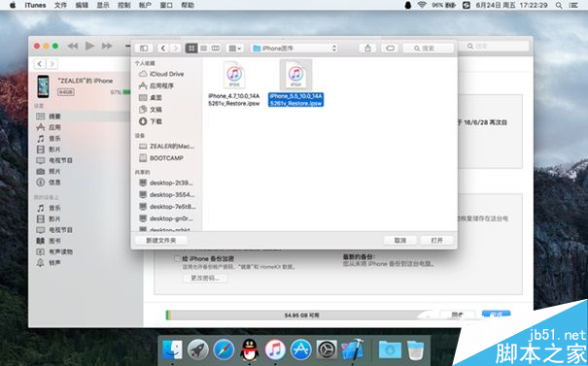Open the iTunes menu in menu bar
The height and width of the screenshot is (366, 588).
(x=35, y=5)
